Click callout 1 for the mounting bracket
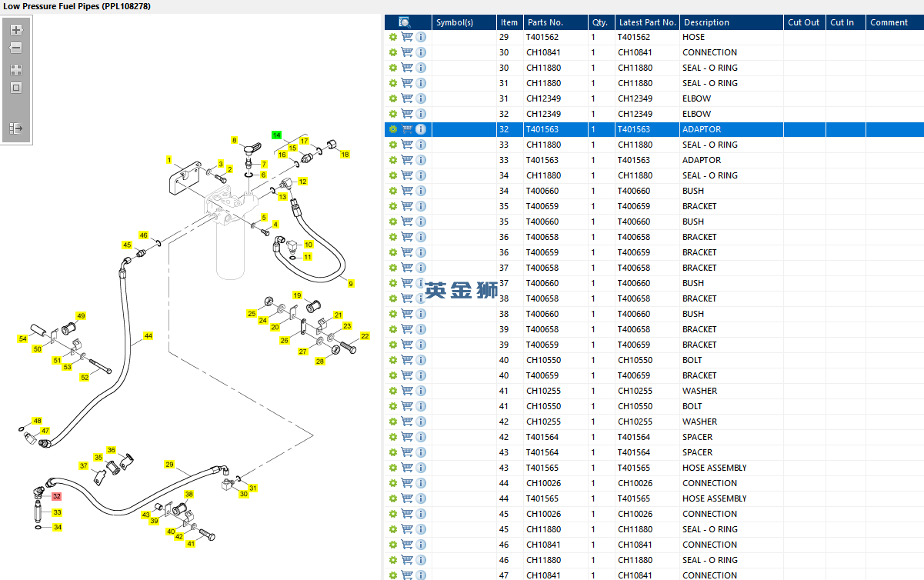 [168, 160]
